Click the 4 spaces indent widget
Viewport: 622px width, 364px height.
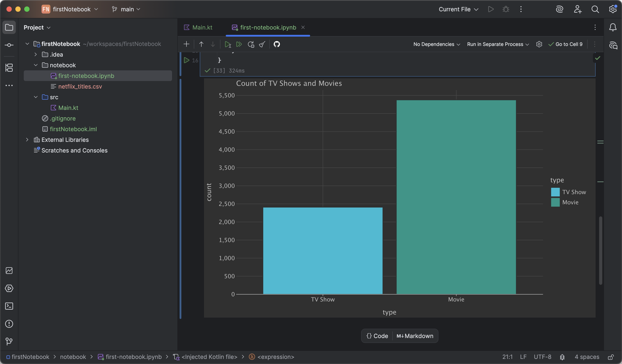pyautogui.click(x=587, y=357)
